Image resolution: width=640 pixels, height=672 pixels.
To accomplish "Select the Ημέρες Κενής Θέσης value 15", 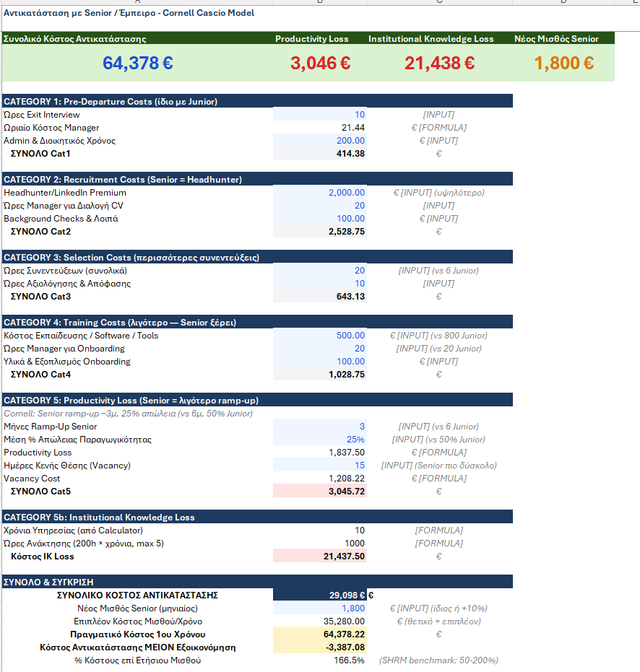I will click(x=320, y=466).
